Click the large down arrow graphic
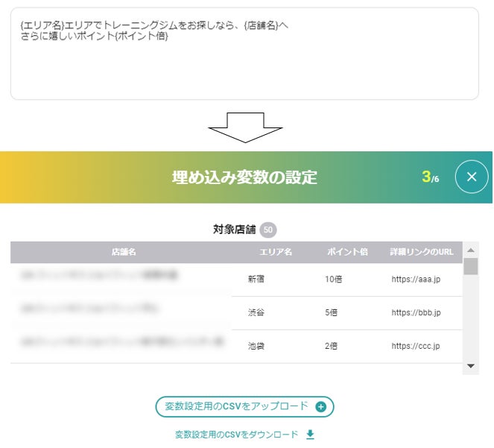Image resolution: width=494 pixels, height=448 pixels. [245, 127]
